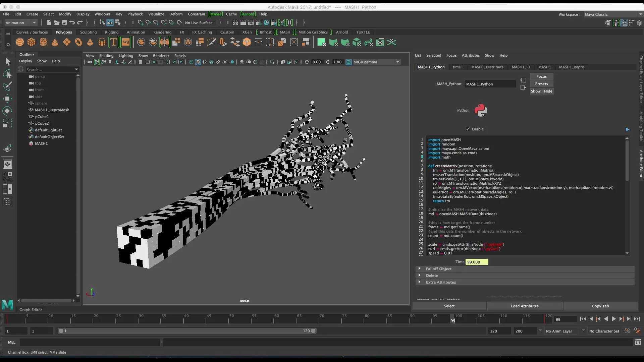Click frame 60 on the time slider
The height and width of the screenshot is (362, 644).
(x=274, y=319)
